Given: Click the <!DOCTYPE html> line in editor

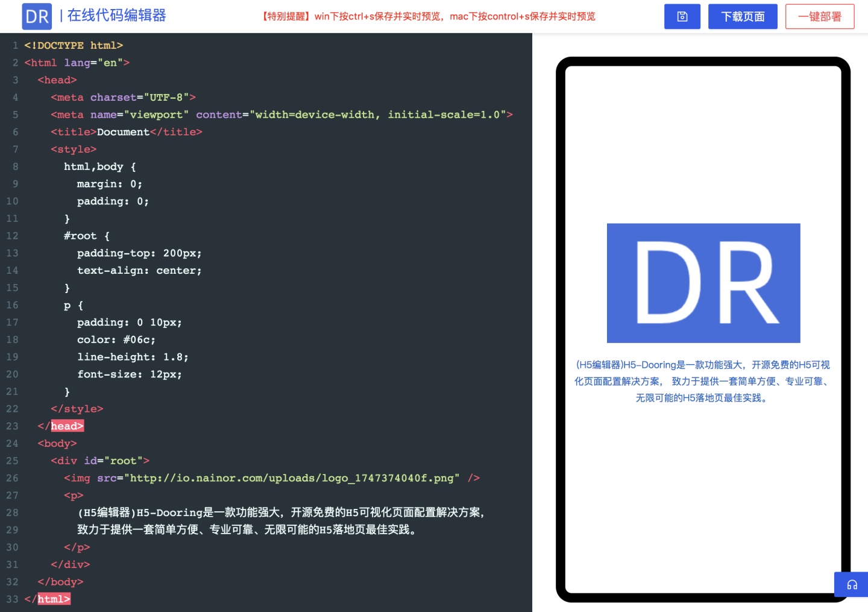Looking at the screenshot, I should [74, 45].
